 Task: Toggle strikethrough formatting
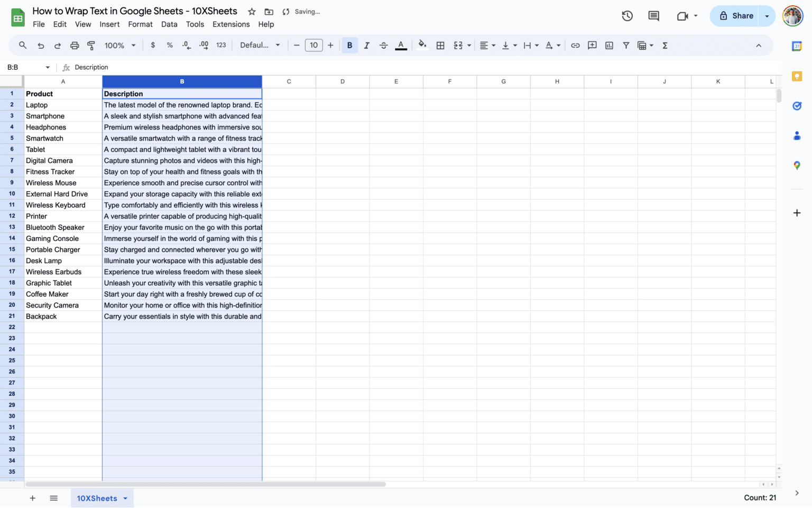[x=384, y=45]
